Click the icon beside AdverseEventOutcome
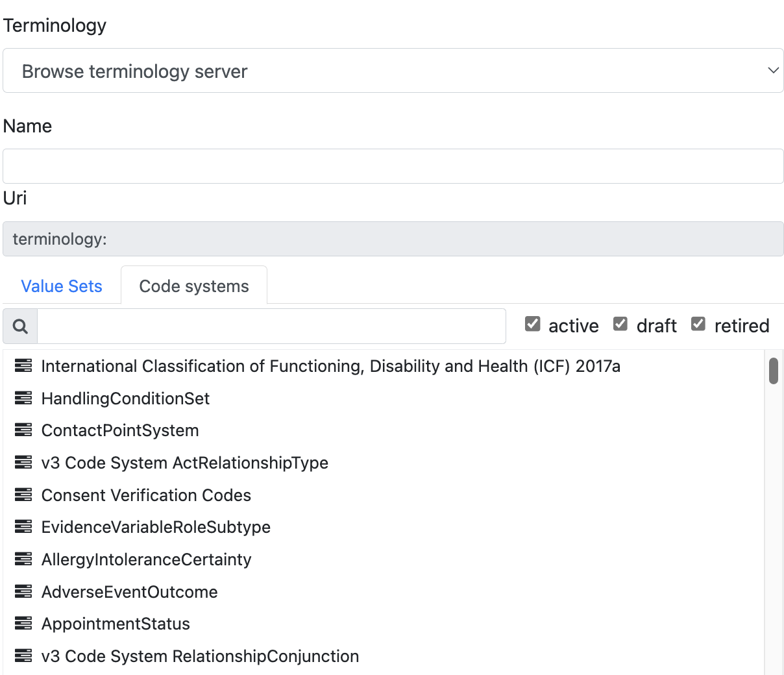The image size is (784, 675). pyautogui.click(x=23, y=592)
